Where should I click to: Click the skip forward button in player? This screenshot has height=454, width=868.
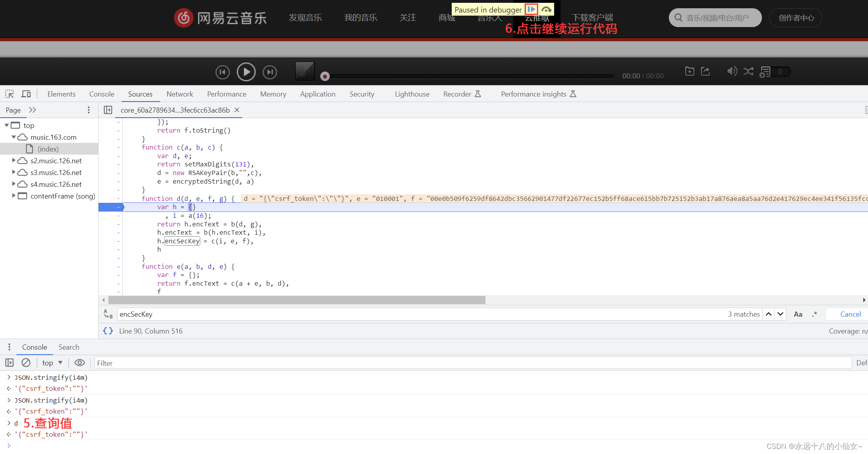click(269, 72)
